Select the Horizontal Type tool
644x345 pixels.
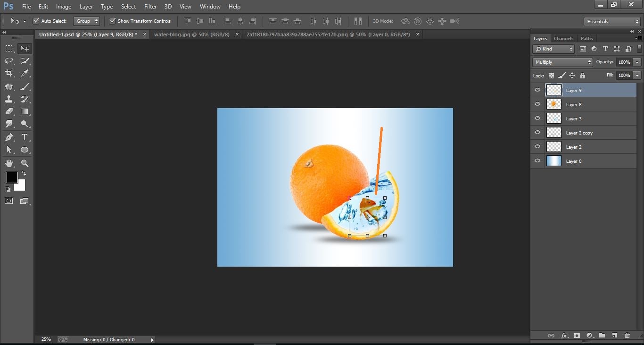25,137
